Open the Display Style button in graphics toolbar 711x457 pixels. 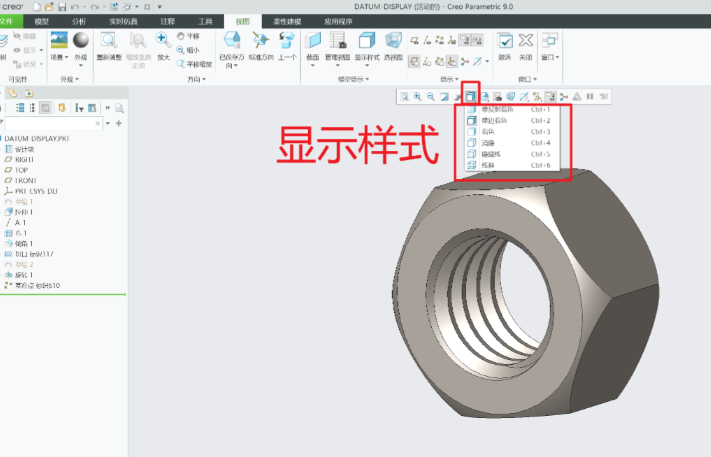470,96
